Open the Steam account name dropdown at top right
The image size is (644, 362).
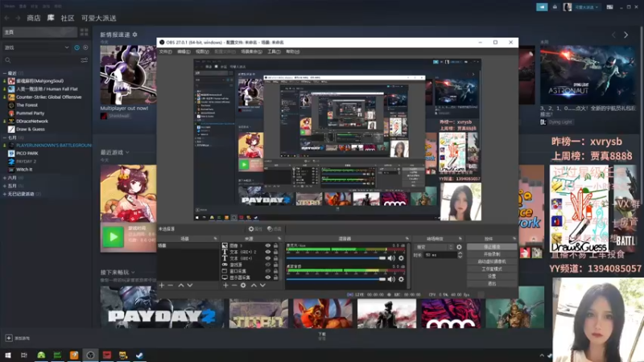[586, 7]
